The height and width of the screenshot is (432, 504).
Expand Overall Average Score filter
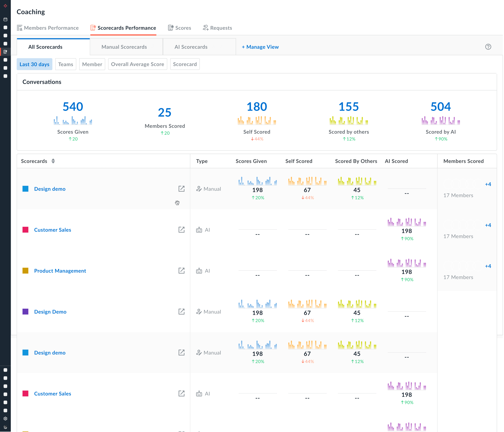tap(138, 64)
